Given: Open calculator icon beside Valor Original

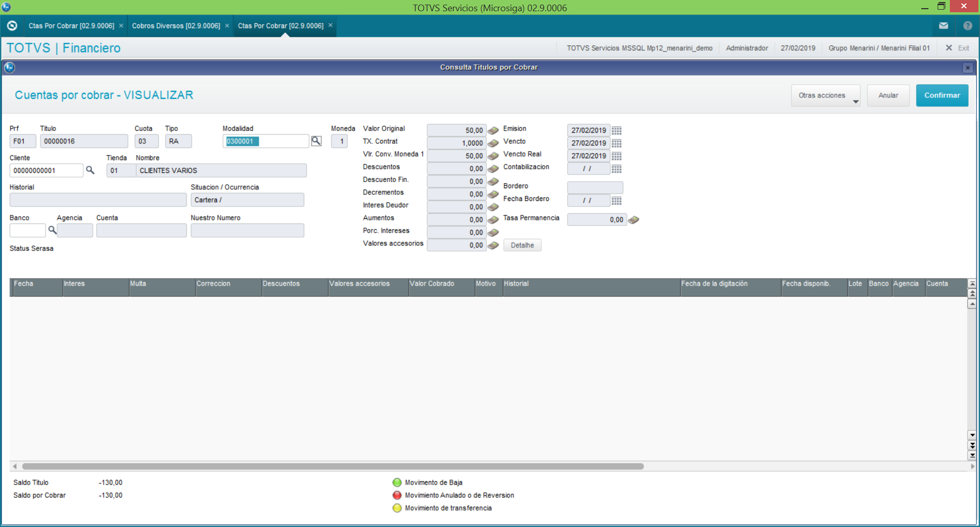Looking at the screenshot, I should pos(493,131).
